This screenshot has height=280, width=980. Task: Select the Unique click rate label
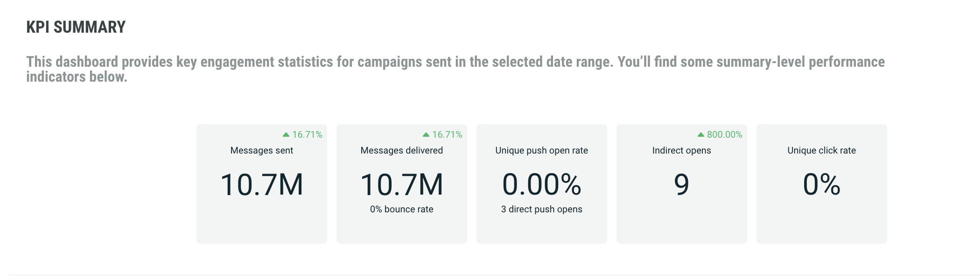tap(822, 150)
